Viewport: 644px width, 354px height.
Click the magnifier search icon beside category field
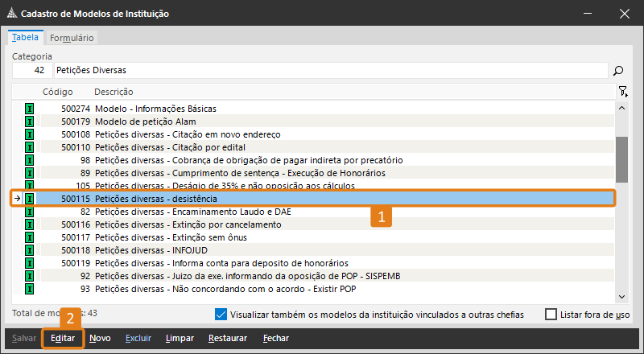618,71
